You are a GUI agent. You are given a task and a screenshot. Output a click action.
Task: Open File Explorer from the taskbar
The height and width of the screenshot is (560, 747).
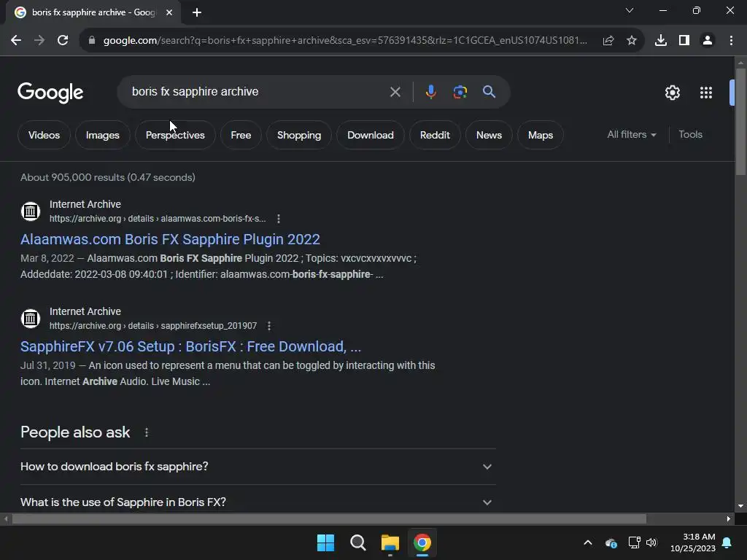click(x=390, y=542)
